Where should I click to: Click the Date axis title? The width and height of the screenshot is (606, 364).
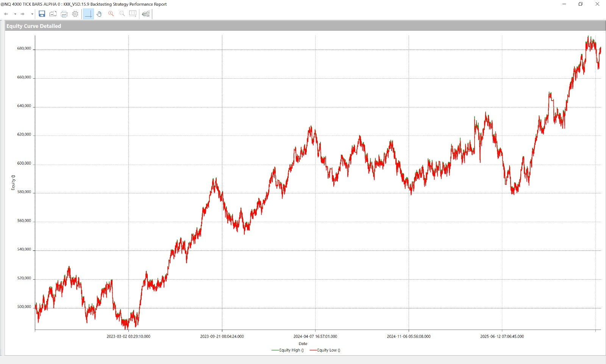click(303, 344)
